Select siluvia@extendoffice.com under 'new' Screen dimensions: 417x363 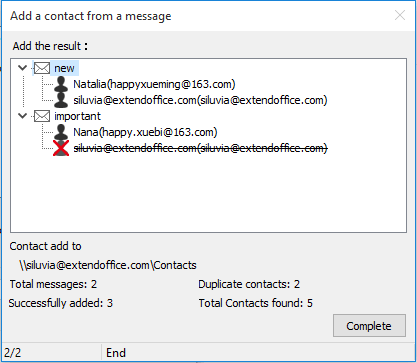tap(200, 100)
